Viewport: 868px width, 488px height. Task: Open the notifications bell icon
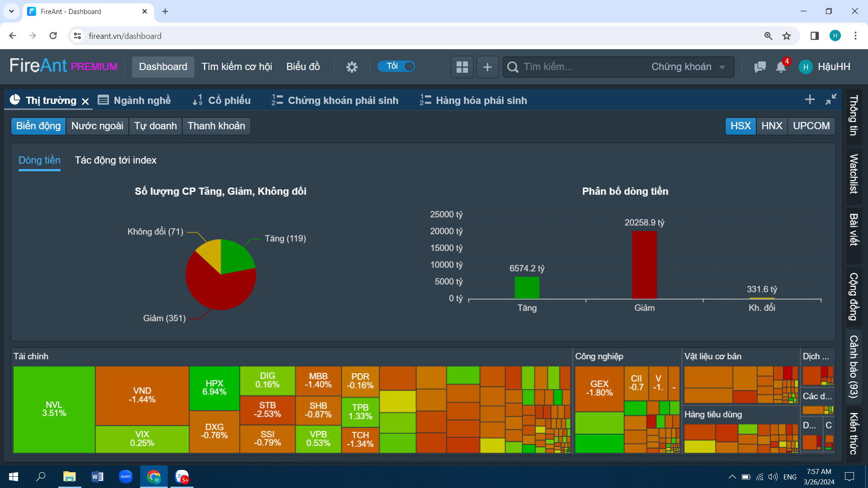(x=781, y=67)
